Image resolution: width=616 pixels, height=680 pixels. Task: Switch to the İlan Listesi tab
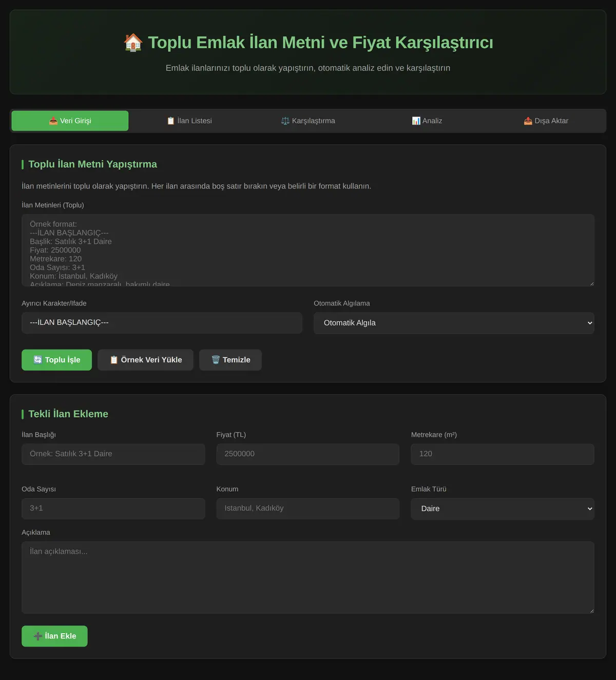[189, 121]
